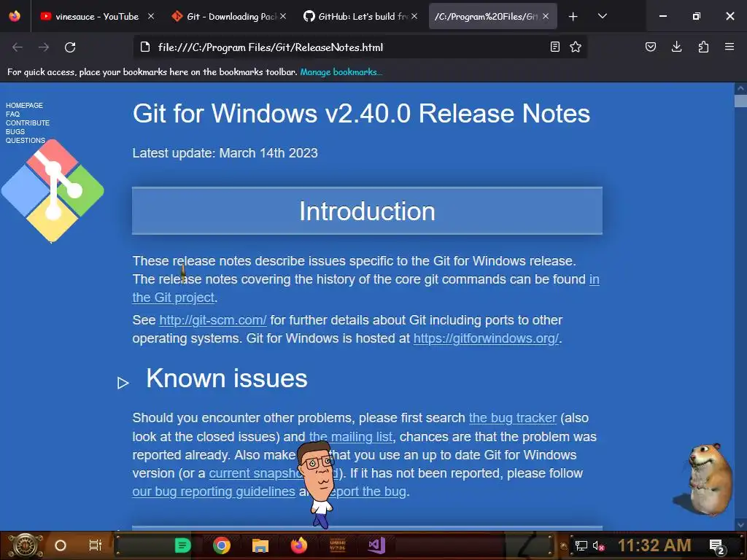Open the Firefox hamburger application menu
747x560 pixels.
click(729, 47)
